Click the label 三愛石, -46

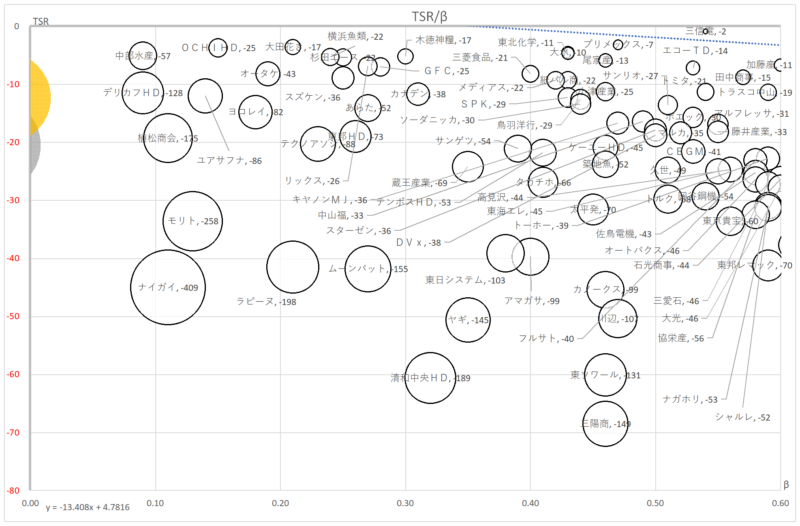tap(676, 301)
